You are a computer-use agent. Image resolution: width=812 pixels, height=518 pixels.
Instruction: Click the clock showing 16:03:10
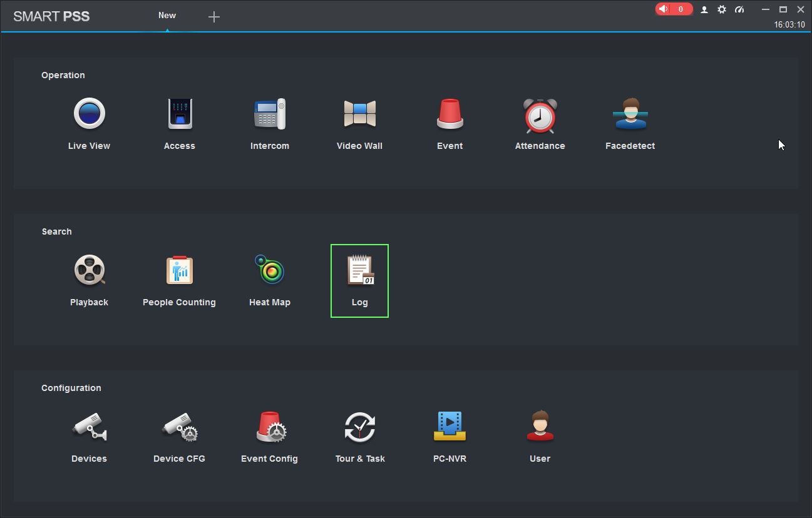click(x=789, y=25)
